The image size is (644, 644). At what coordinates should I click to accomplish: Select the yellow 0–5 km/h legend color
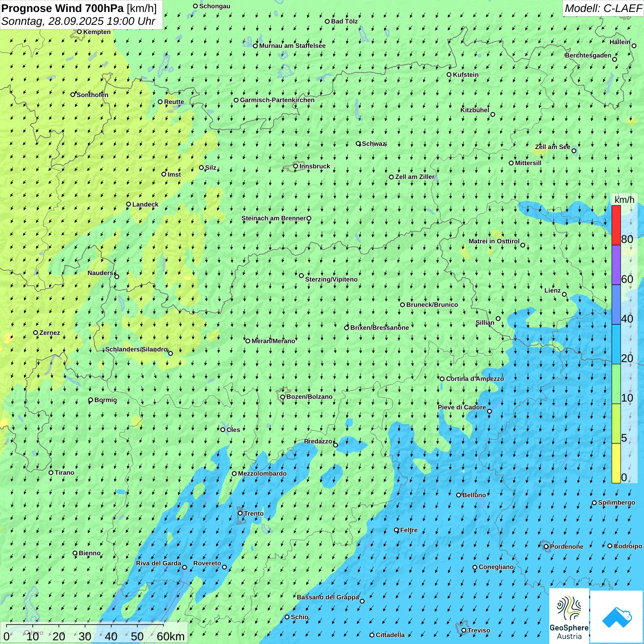click(x=616, y=463)
